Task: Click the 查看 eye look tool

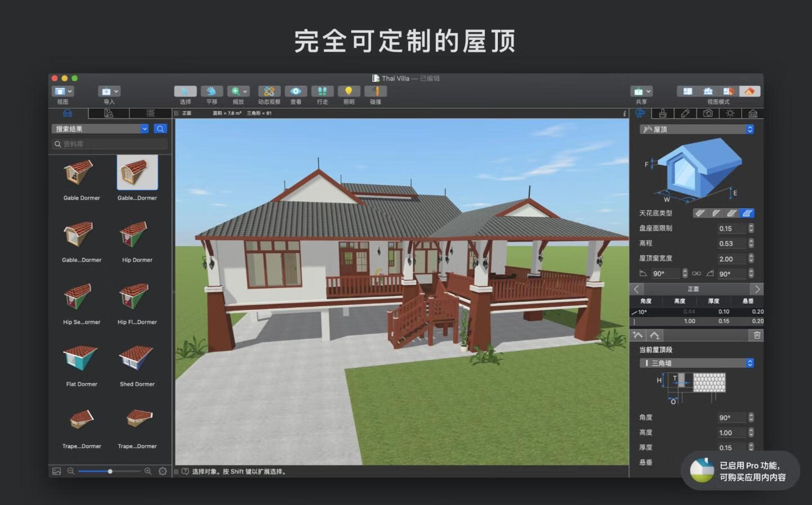Action: [x=295, y=91]
